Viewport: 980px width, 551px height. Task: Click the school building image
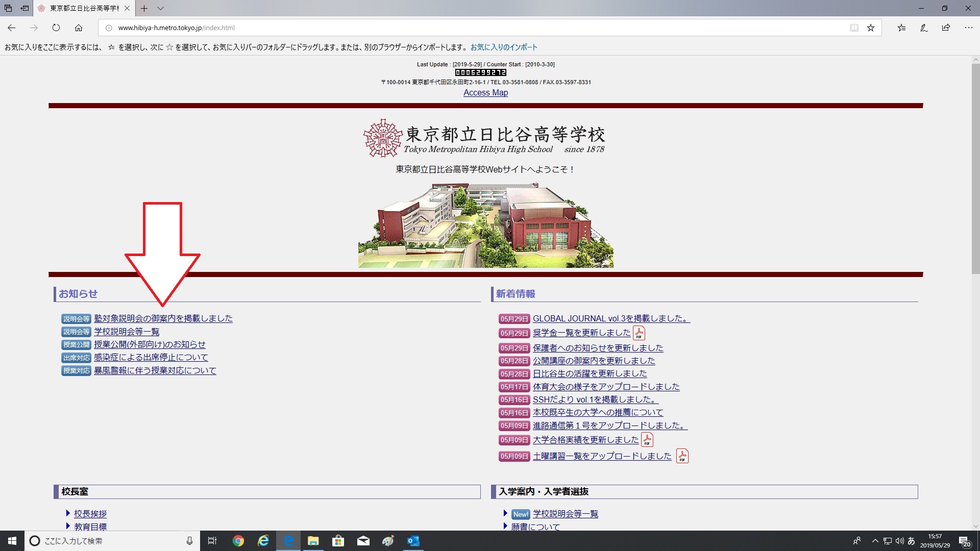(485, 226)
